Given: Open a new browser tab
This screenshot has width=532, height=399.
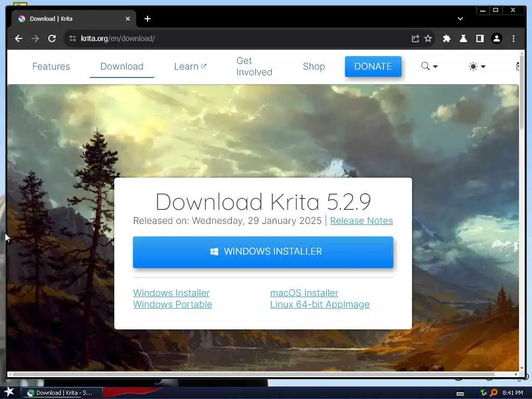Looking at the screenshot, I should (147, 19).
